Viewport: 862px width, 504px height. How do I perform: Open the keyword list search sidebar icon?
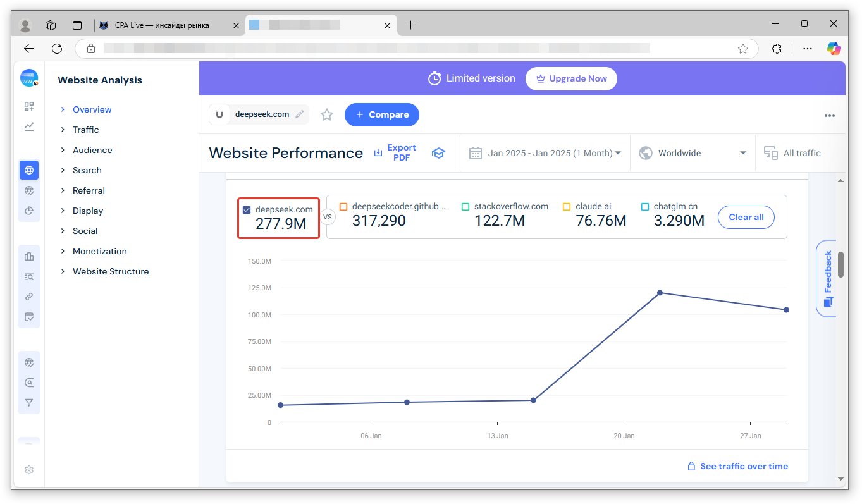click(29, 276)
